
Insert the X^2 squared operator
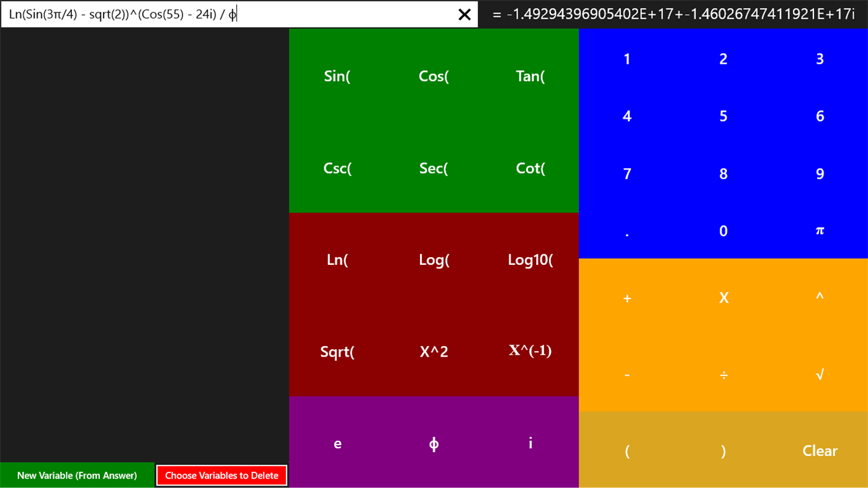click(433, 352)
